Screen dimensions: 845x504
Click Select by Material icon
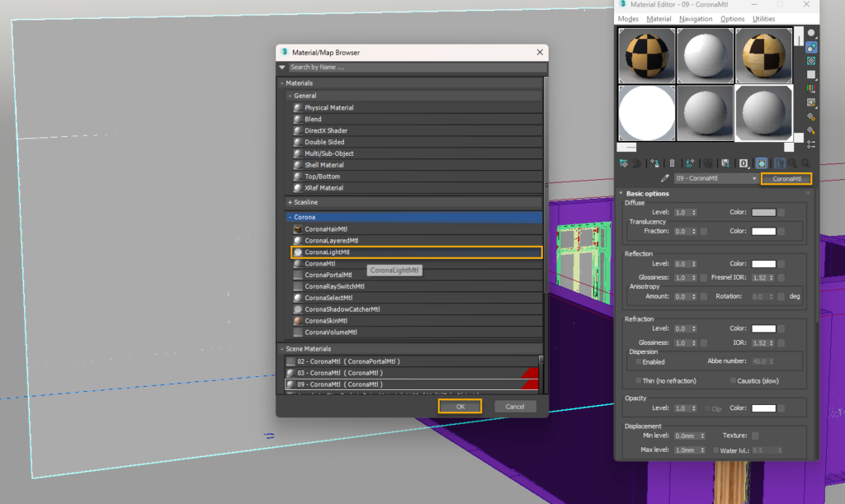pos(811,130)
